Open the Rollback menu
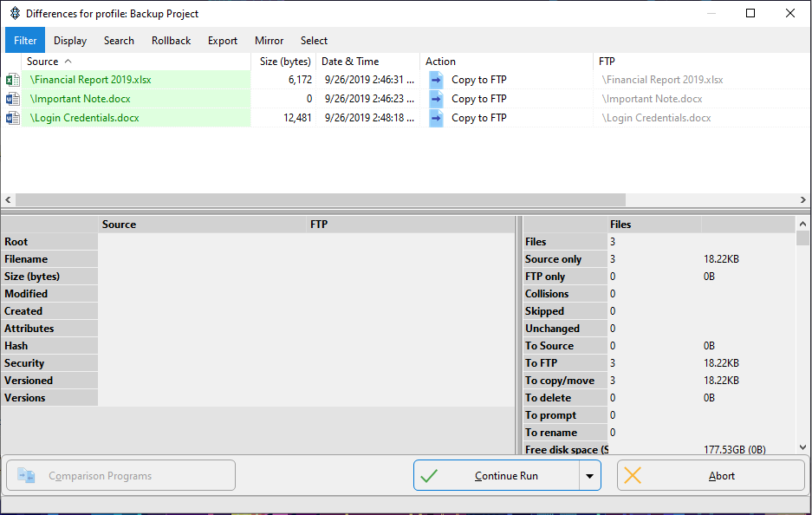 [x=171, y=41]
